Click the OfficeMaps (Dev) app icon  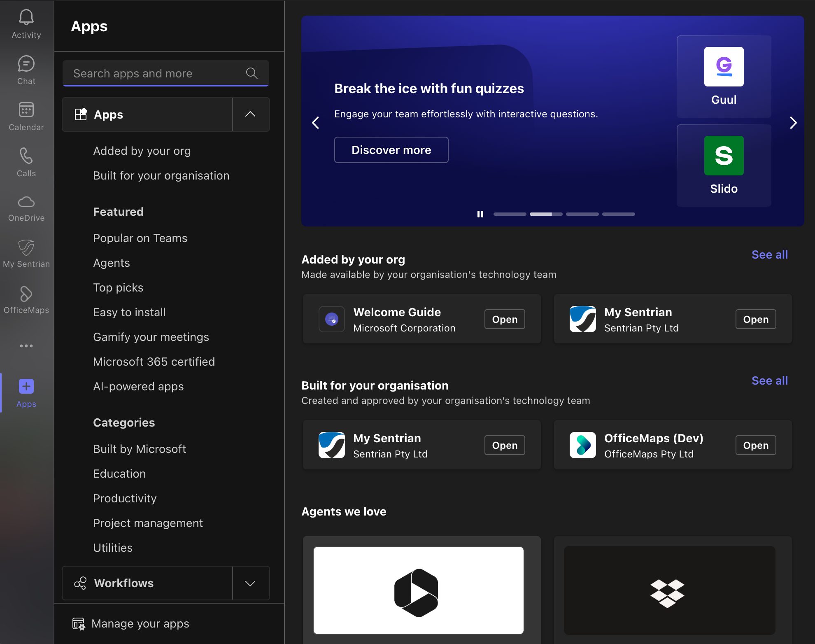coord(583,445)
